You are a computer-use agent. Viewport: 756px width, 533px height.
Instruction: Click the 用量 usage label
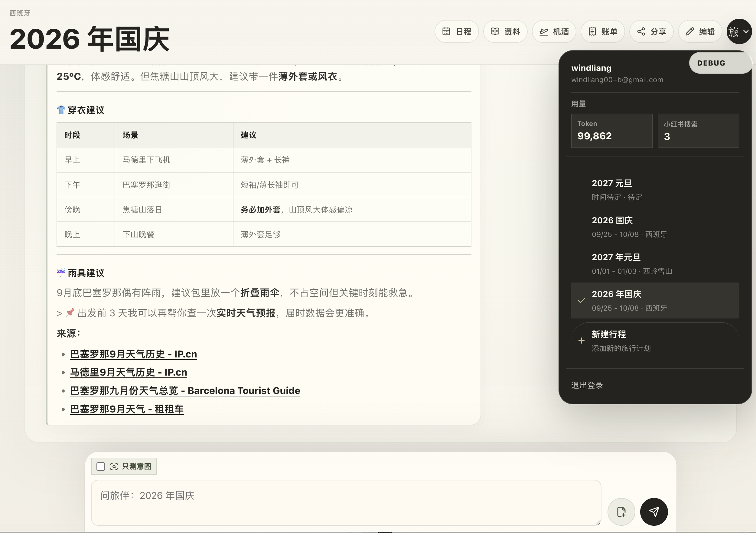[578, 104]
